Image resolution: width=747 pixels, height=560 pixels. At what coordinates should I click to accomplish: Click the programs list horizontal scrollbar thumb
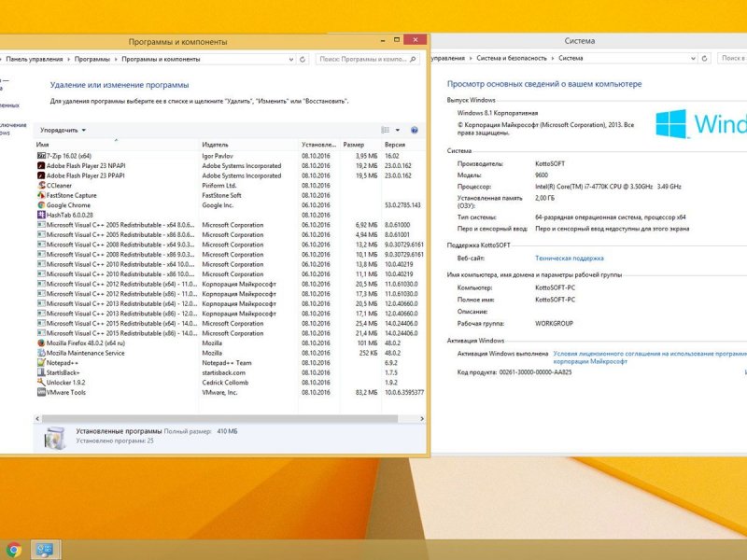click(219, 418)
